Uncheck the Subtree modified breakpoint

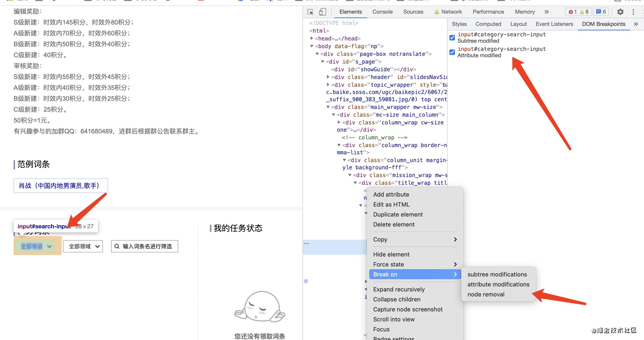pyautogui.click(x=452, y=38)
